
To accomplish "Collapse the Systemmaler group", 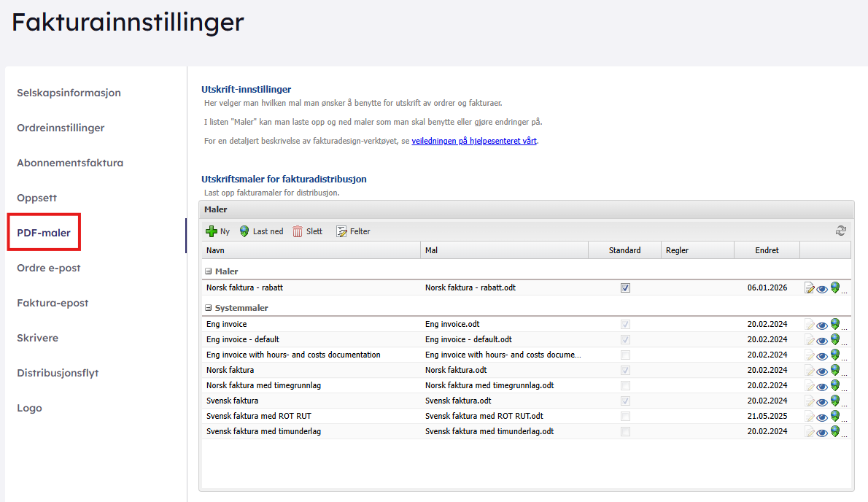I will [x=209, y=308].
